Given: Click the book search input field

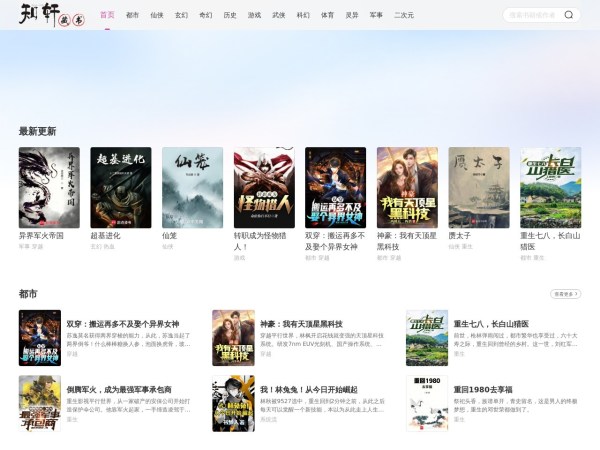Looking at the screenshot, I should coord(531,15).
